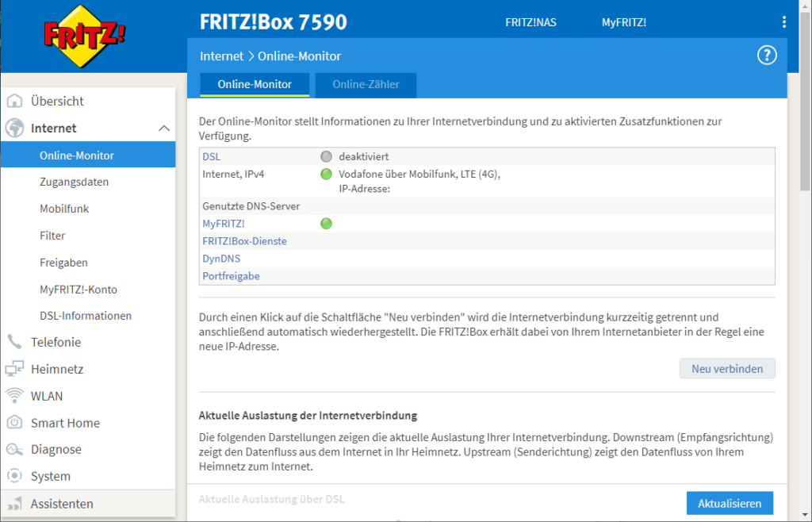
Task: Follow the DynDNS link
Action: 221,259
